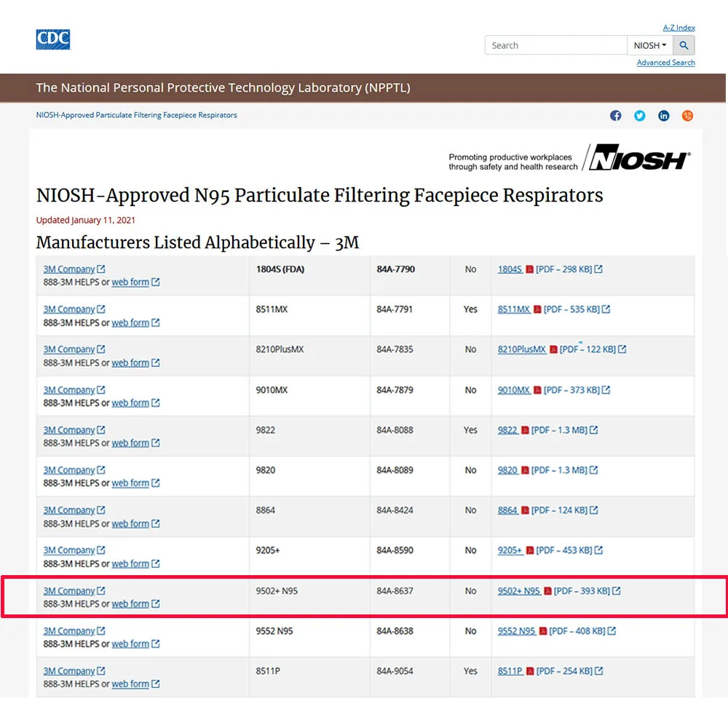Click the search magnifier button

point(684,45)
